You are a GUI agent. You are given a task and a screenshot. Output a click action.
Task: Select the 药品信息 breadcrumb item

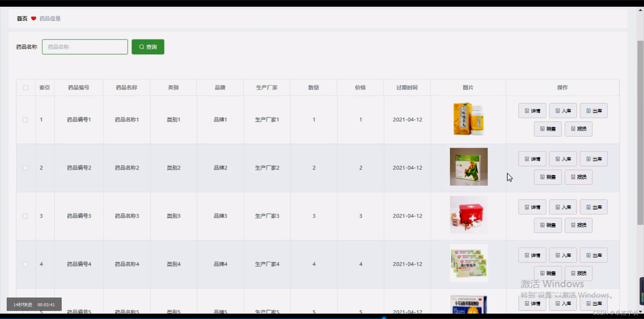point(50,18)
